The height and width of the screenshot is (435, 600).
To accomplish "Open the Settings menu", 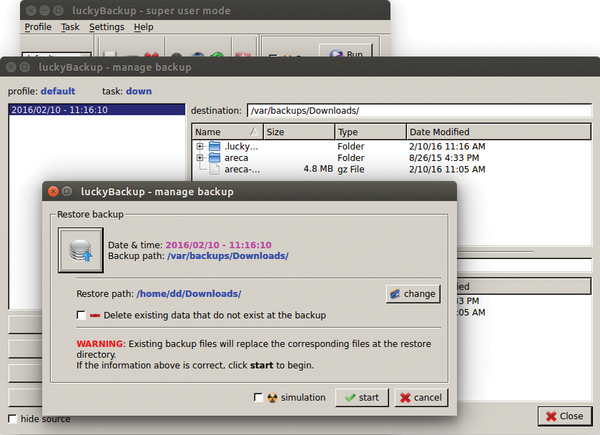I will 107,27.
